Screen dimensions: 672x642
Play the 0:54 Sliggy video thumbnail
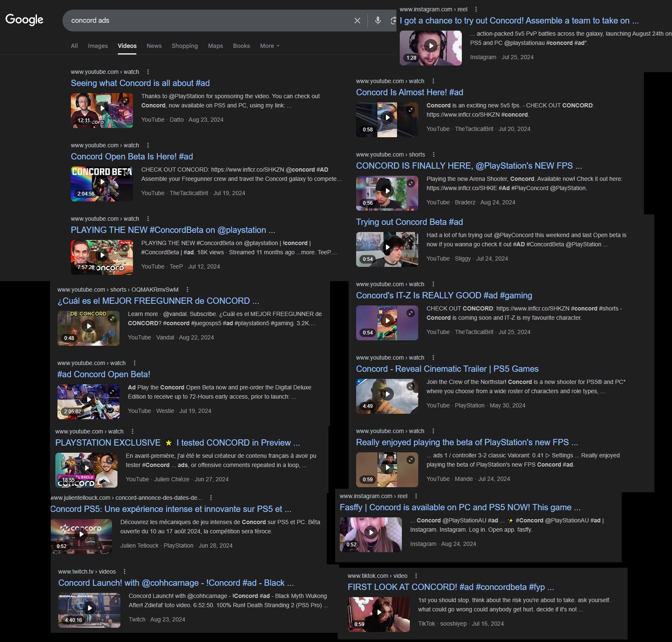387,249
